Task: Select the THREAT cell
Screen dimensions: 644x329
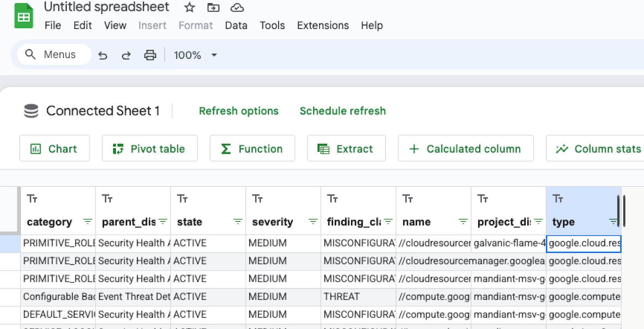Action: [x=358, y=297]
